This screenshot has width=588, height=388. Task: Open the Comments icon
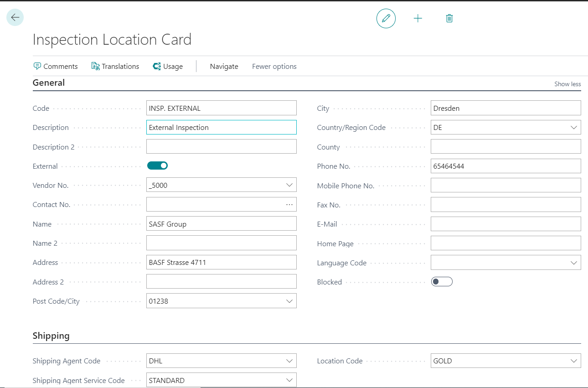click(37, 66)
